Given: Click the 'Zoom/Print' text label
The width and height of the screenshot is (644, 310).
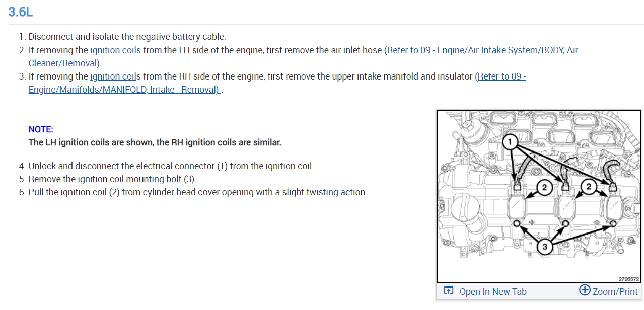Looking at the screenshot, I should [x=615, y=292].
